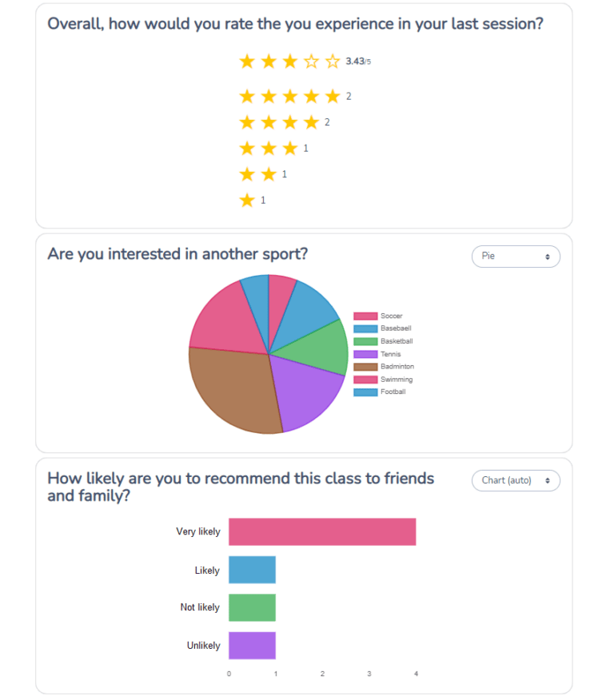
Task: Toggle Tennis legend color swatch
Action: tap(365, 354)
